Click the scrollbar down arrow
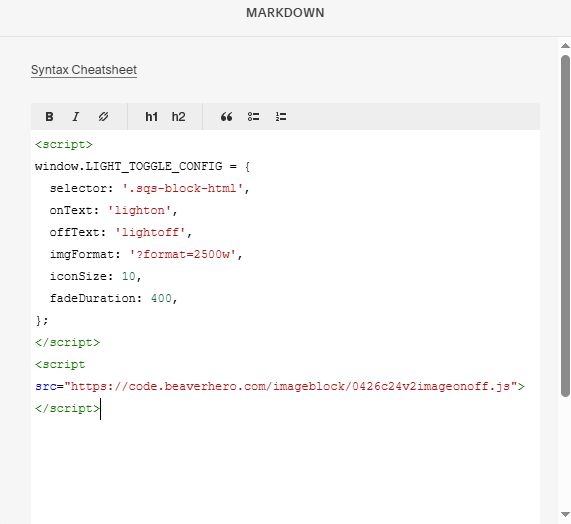571x524 pixels. [x=565, y=514]
